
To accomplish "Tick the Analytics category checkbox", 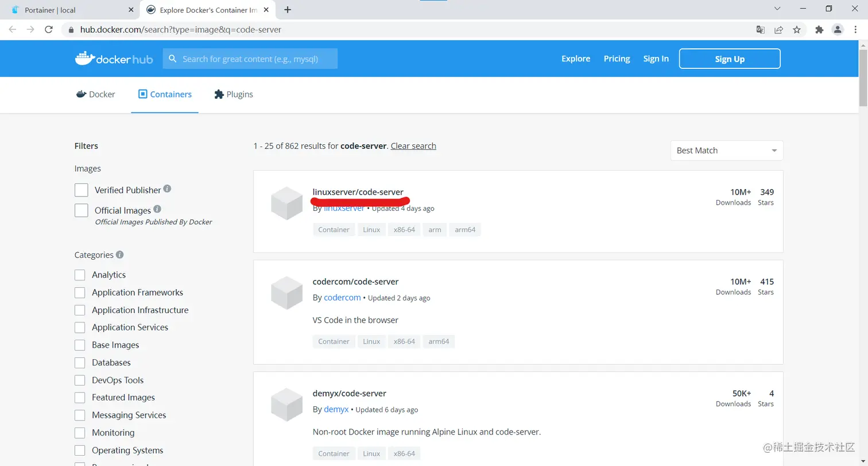I will 80,275.
